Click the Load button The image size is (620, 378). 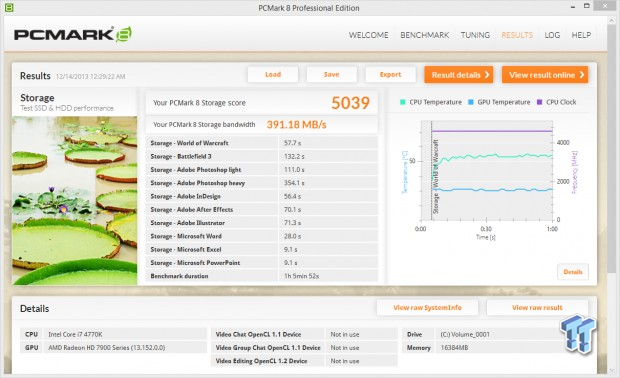click(x=273, y=74)
